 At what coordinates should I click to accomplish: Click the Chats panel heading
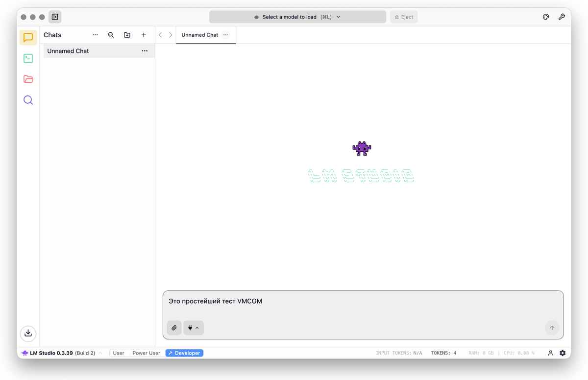point(52,35)
